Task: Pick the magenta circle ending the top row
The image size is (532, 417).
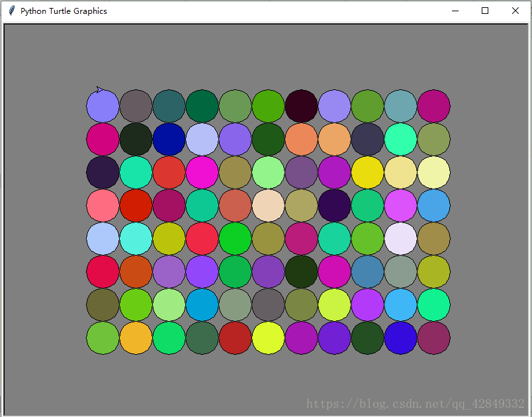Action: point(434,106)
